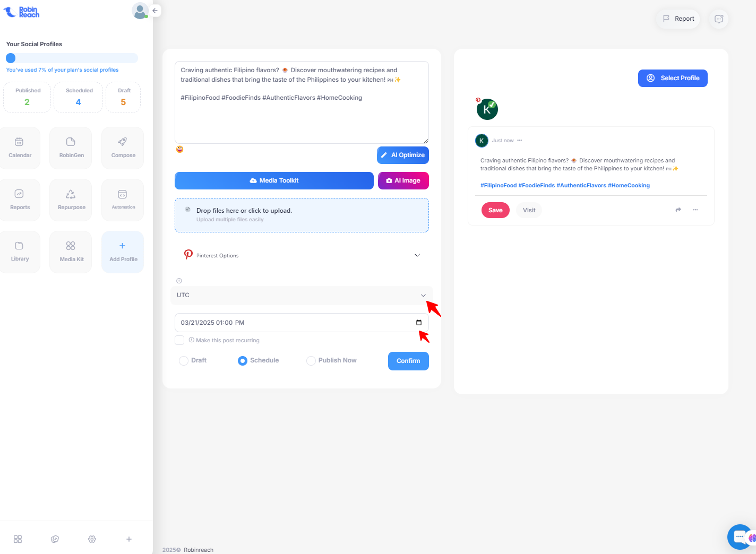The height and width of the screenshot is (554, 756).
Task: Open the date picker calendar icon
Action: pos(419,323)
